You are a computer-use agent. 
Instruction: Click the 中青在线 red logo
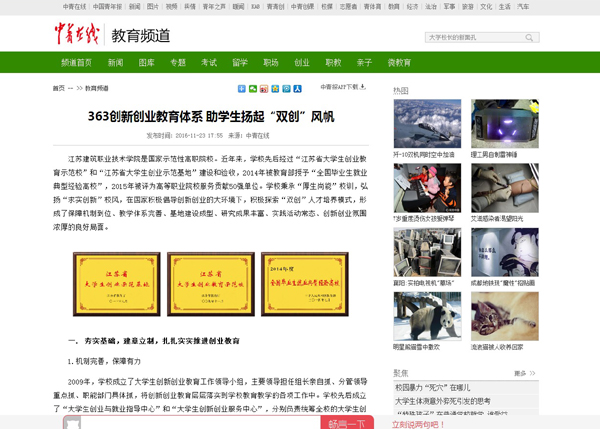pos(77,36)
